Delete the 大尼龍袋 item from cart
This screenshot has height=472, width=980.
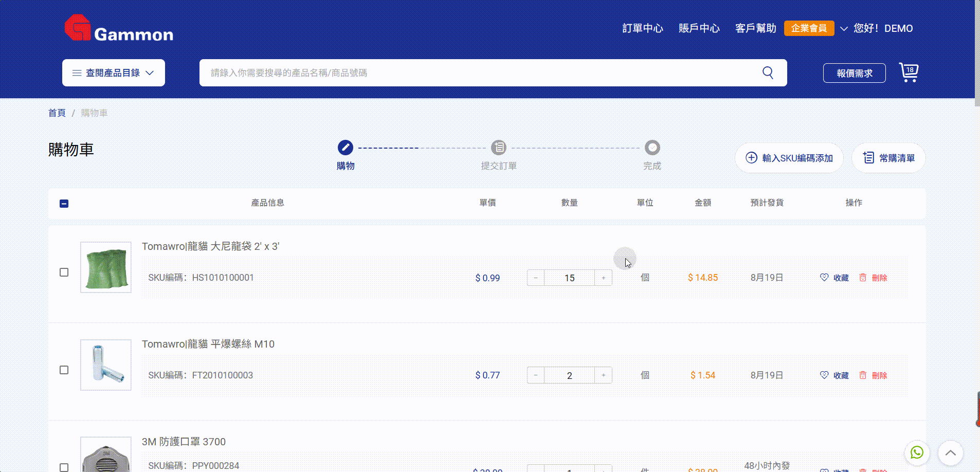[x=874, y=278]
